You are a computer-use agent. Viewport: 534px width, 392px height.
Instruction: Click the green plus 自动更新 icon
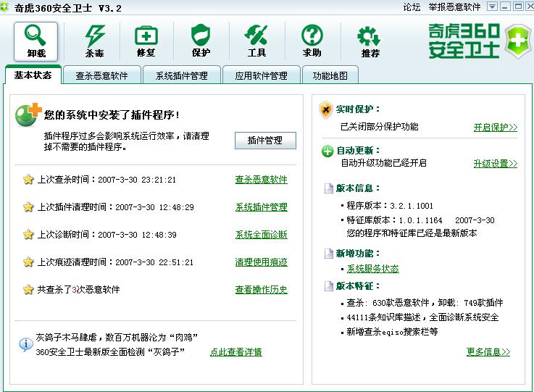(x=328, y=151)
